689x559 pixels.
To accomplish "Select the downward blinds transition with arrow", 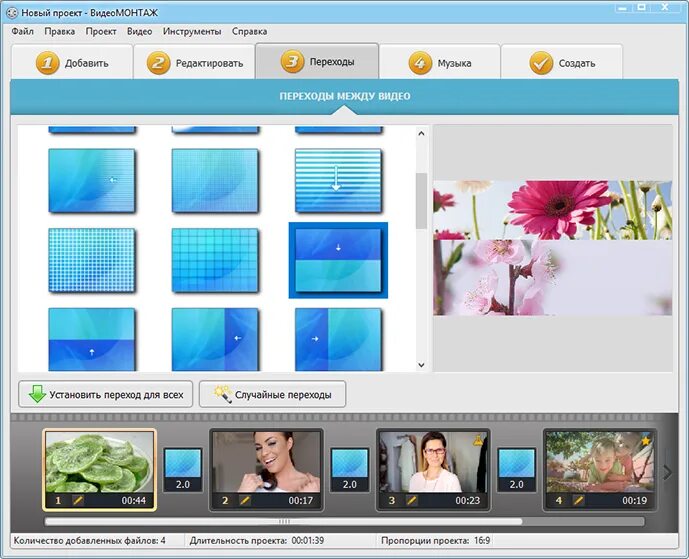I will coord(338,181).
